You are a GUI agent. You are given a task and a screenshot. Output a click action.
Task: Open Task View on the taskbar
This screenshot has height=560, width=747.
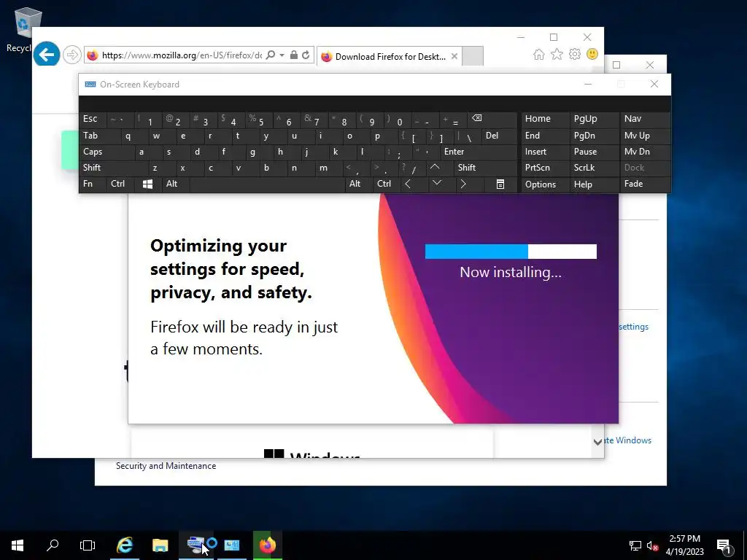point(88,545)
